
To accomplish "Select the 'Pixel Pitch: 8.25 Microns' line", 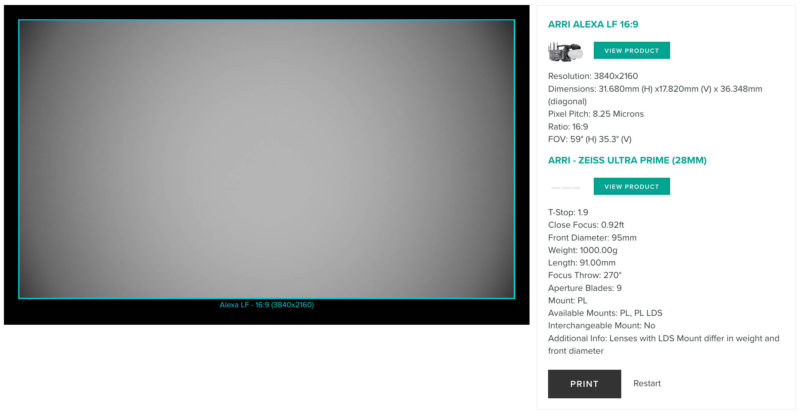I will pyautogui.click(x=596, y=114).
